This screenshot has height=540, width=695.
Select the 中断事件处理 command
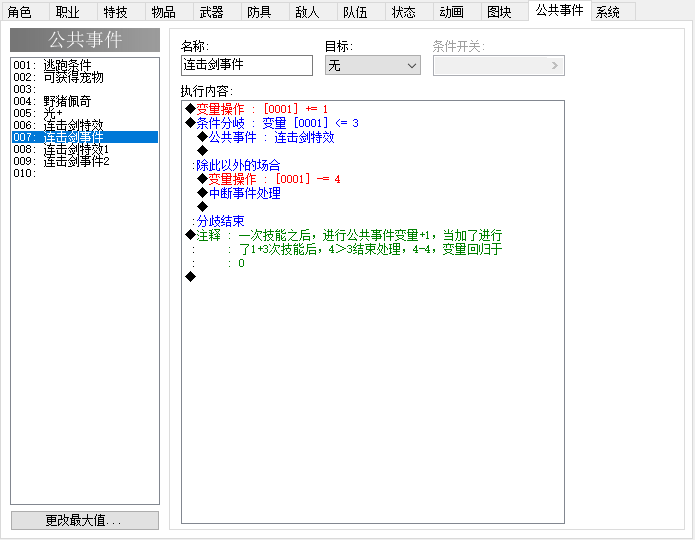373,193
